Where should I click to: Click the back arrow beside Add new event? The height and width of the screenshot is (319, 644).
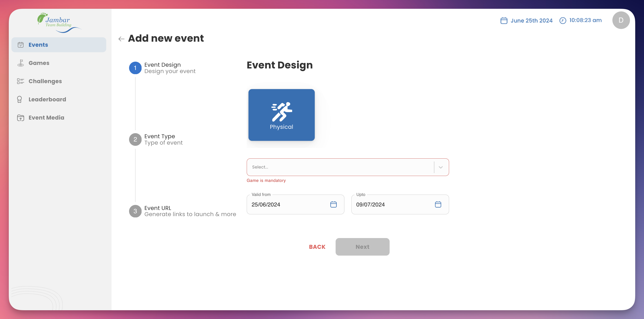(x=121, y=39)
